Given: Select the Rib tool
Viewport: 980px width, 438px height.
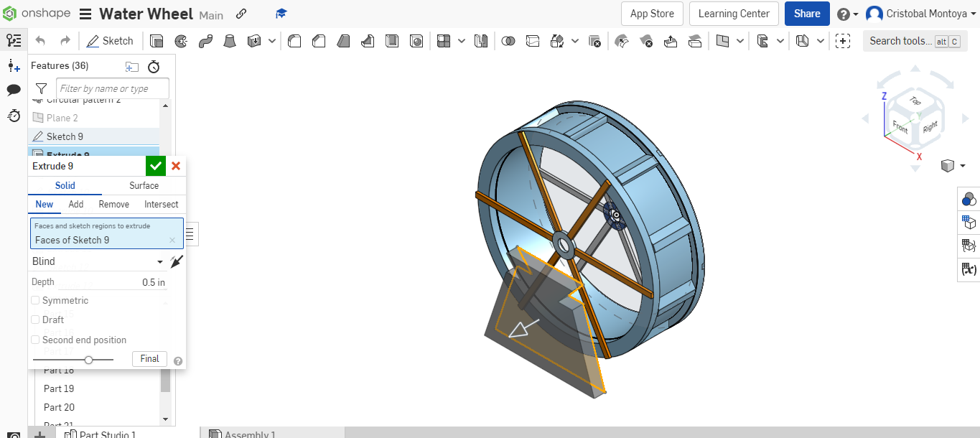Looking at the screenshot, I should 368,41.
